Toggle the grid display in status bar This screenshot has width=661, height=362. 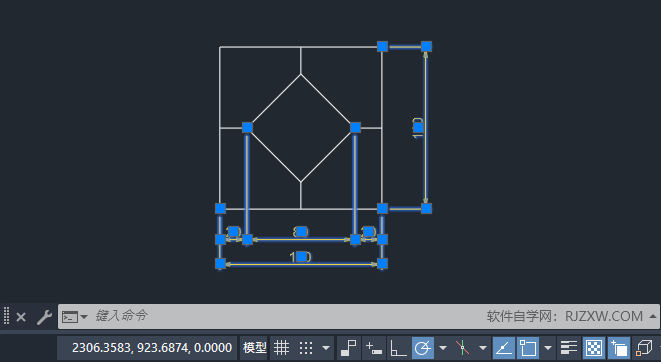click(x=281, y=348)
